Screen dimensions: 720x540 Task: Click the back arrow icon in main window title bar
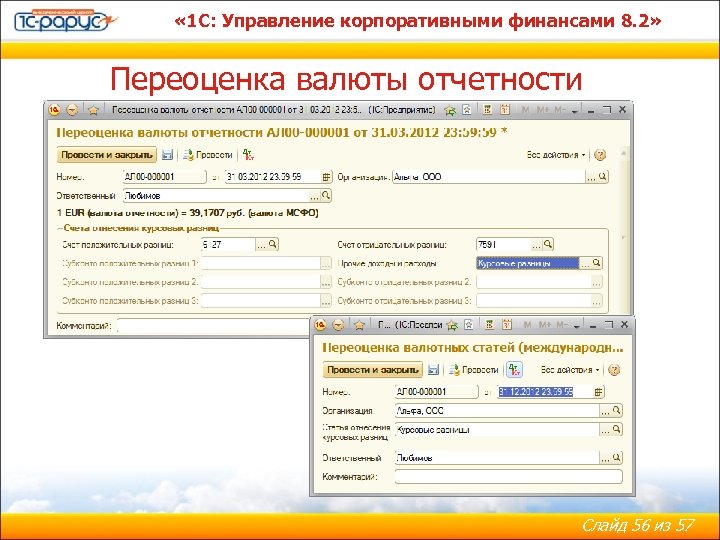(x=73, y=110)
